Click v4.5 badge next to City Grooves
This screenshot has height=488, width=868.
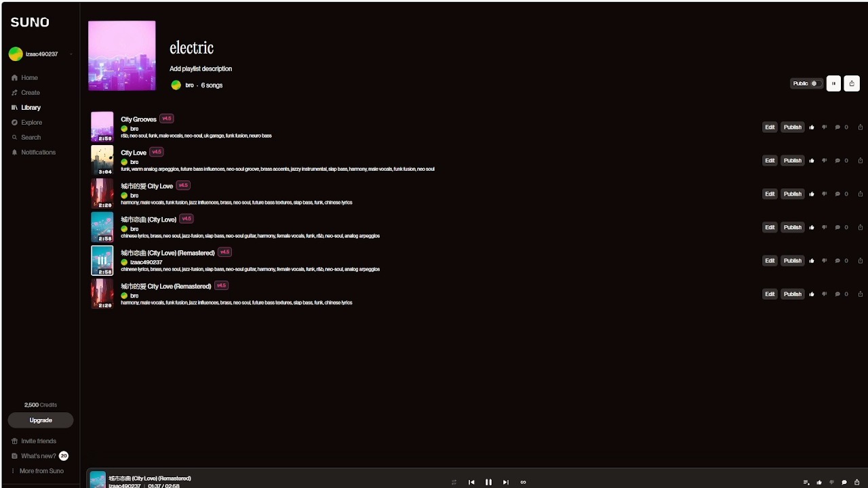167,119
